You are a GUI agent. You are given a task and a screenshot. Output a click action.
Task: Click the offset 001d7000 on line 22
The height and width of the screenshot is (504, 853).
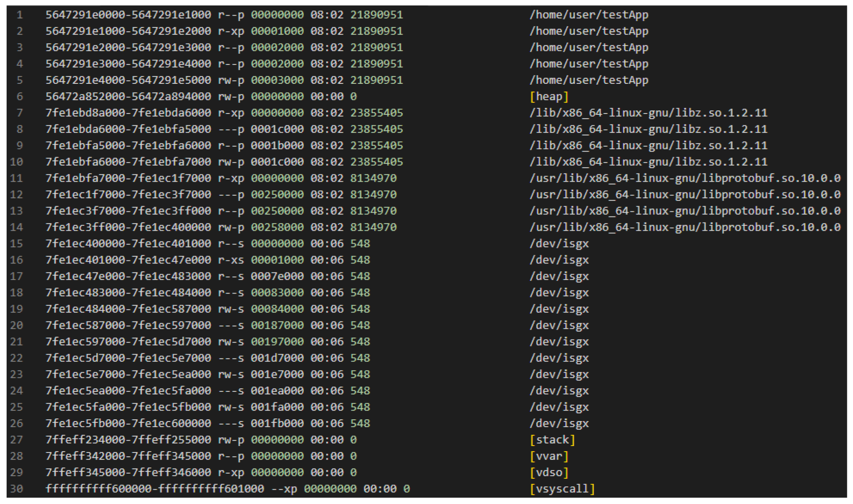point(277,358)
